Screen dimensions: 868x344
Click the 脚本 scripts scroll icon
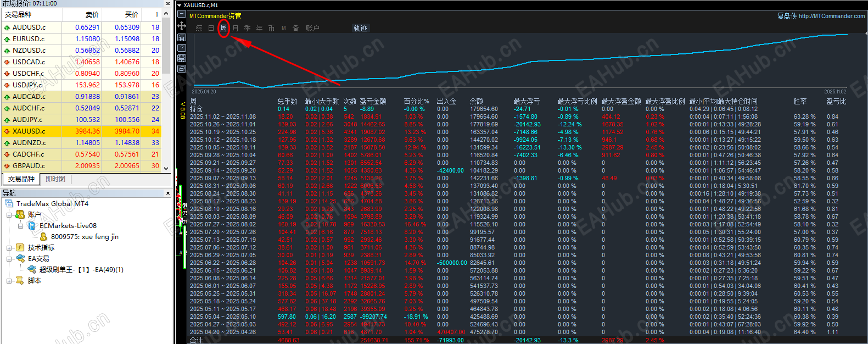tap(20, 281)
